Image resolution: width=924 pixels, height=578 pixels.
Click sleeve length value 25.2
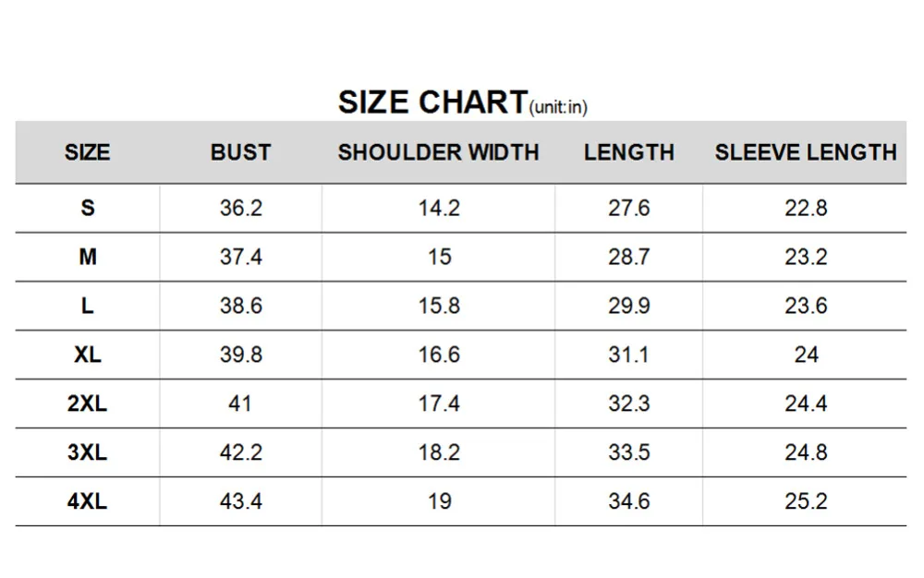pos(806,500)
